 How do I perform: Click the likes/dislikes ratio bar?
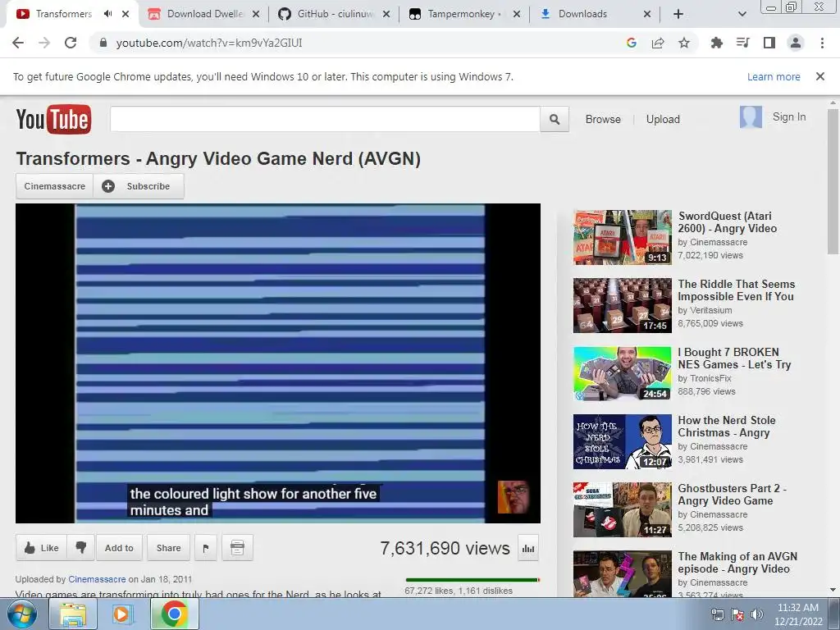(x=472, y=580)
